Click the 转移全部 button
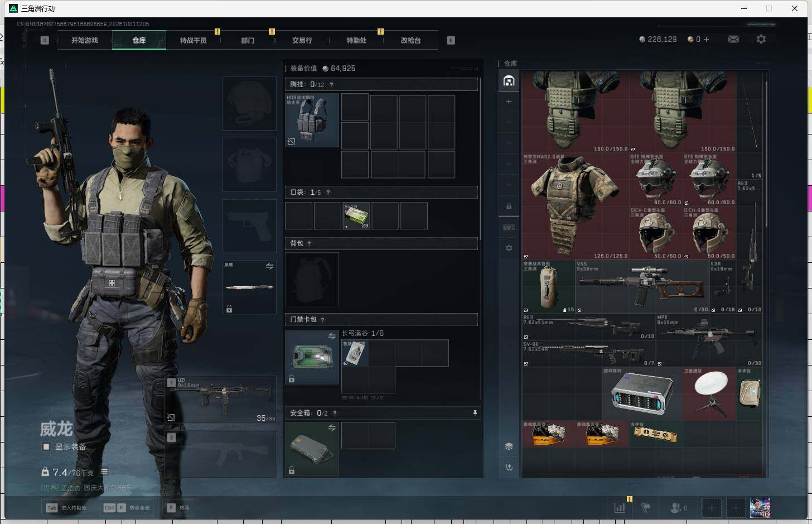The image size is (812, 524). coord(127,508)
